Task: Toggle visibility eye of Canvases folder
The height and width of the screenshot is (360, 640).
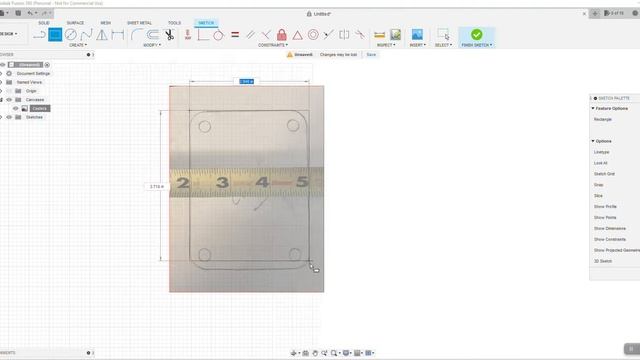Action: click(x=9, y=100)
